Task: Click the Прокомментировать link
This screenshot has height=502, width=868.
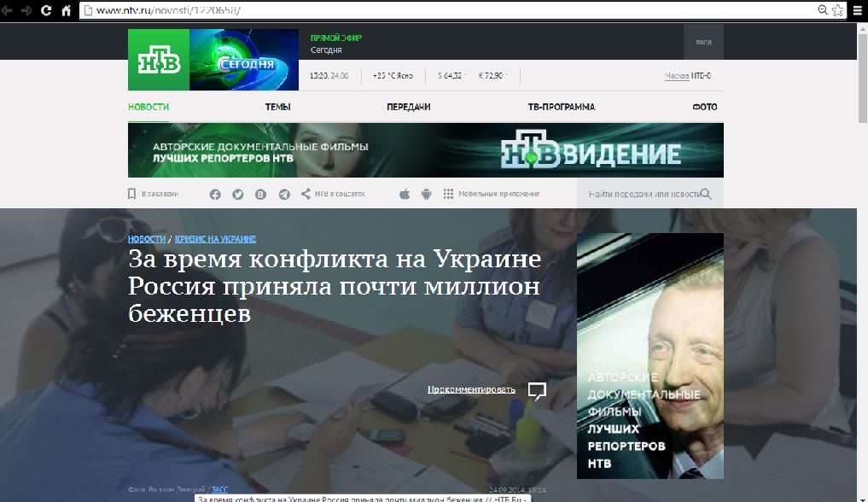Action: [471, 389]
